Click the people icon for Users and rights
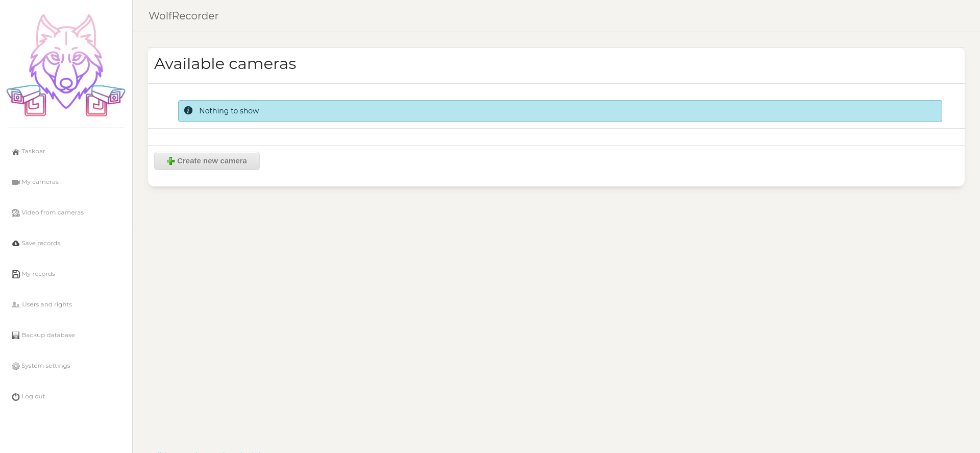 point(16,305)
